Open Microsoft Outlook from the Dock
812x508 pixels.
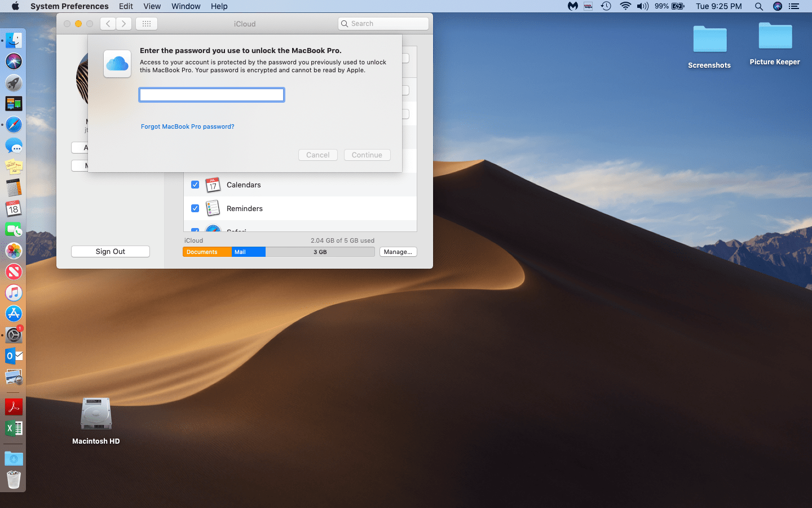(14, 356)
